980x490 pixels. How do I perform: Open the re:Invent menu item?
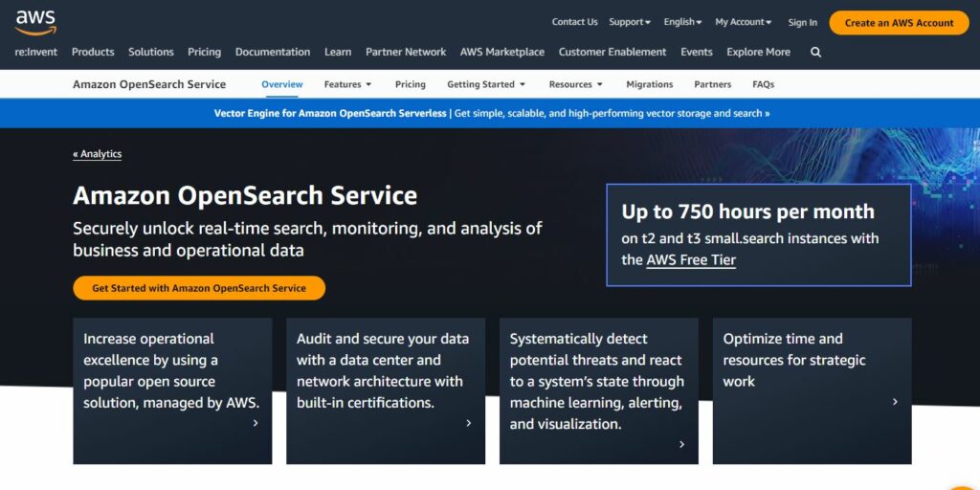[35, 52]
